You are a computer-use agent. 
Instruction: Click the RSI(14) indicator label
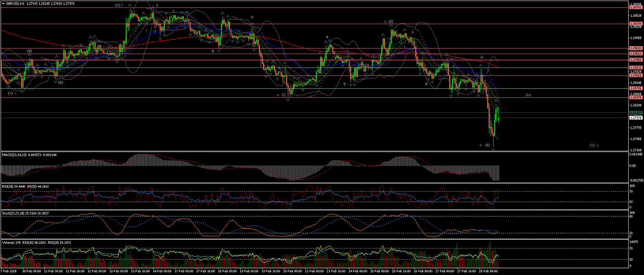tap(9, 186)
